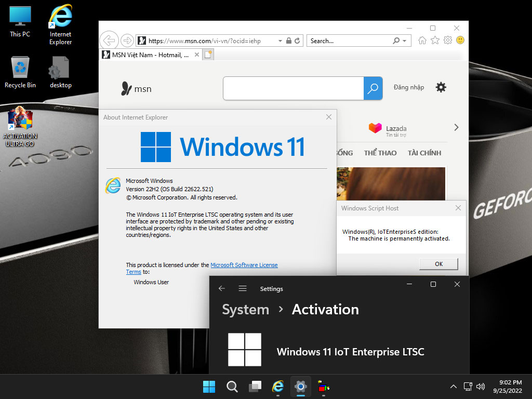Viewport: 532px width, 399px height.
Task: Select Internet Explorer desktop shortcut
Action: coord(60,24)
